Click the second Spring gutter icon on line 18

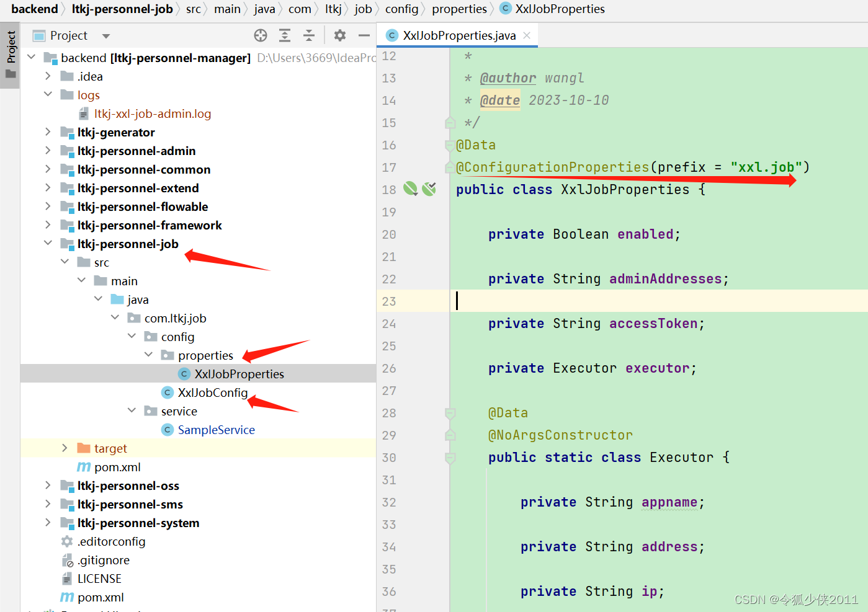[x=429, y=188]
